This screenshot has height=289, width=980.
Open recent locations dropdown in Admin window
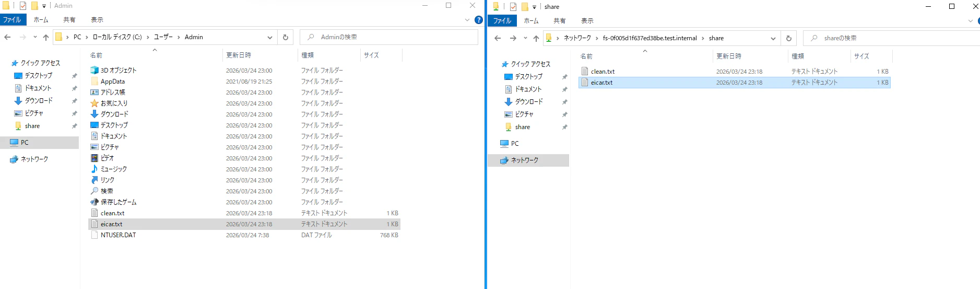35,37
